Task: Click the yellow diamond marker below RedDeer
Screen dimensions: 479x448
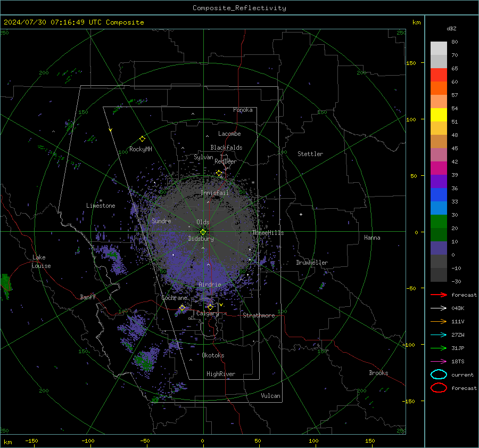Action: click(219, 173)
